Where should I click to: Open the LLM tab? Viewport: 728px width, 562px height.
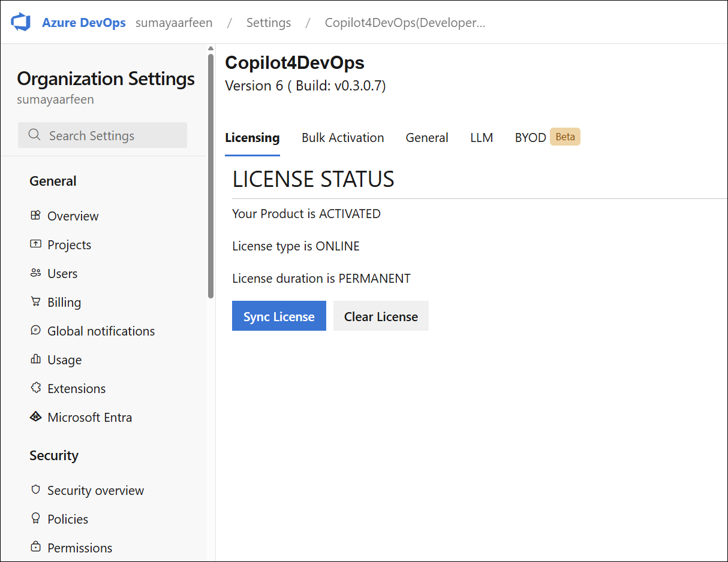point(482,138)
